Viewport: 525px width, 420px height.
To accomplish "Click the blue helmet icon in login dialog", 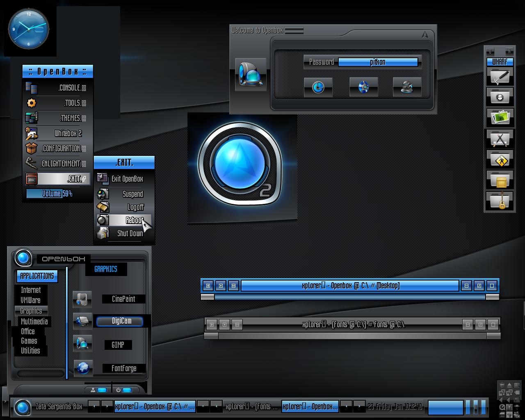I will click(251, 75).
